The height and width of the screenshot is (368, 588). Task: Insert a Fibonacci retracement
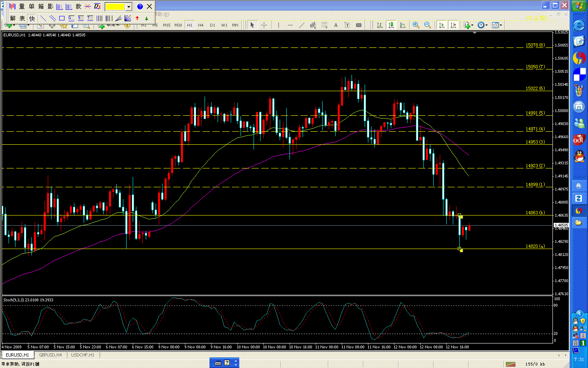(324, 25)
